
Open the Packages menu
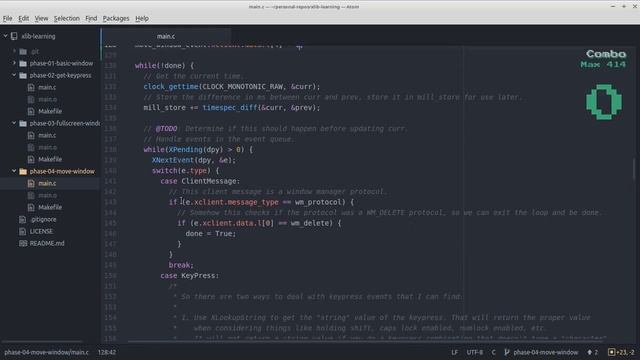coord(116,18)
